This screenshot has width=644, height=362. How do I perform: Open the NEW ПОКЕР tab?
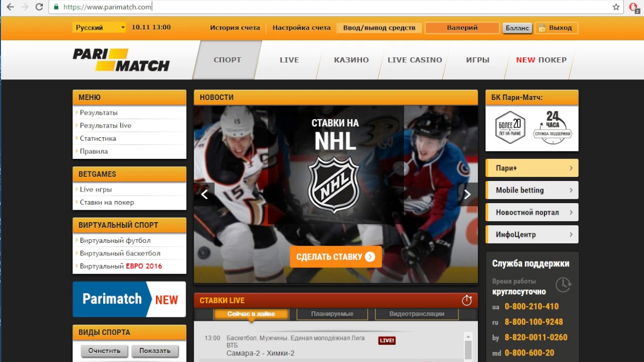click(541, 60)
